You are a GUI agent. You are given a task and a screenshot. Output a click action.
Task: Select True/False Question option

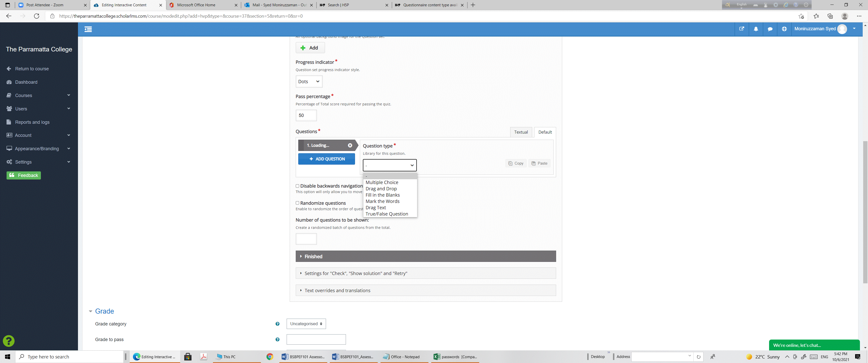(x=390, y=214)
